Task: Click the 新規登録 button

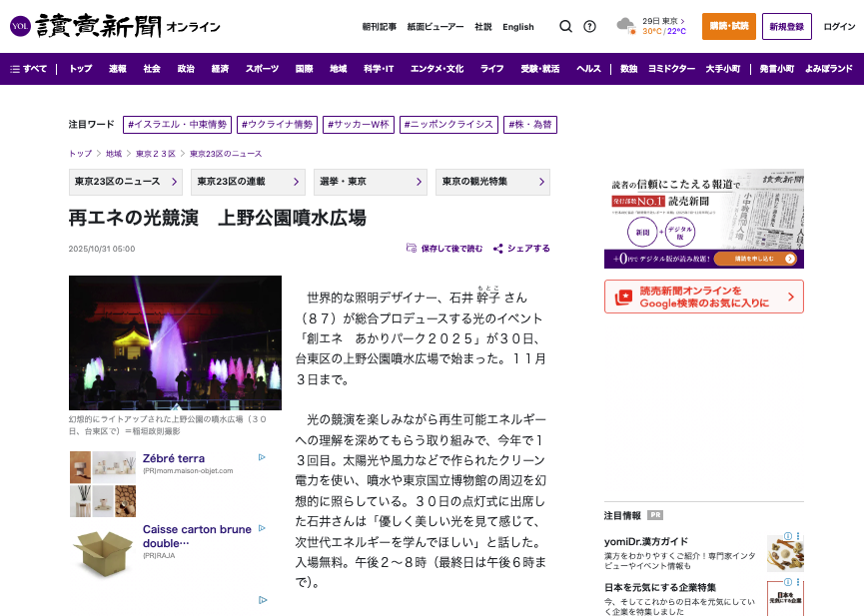Action: tap(787, 26)
